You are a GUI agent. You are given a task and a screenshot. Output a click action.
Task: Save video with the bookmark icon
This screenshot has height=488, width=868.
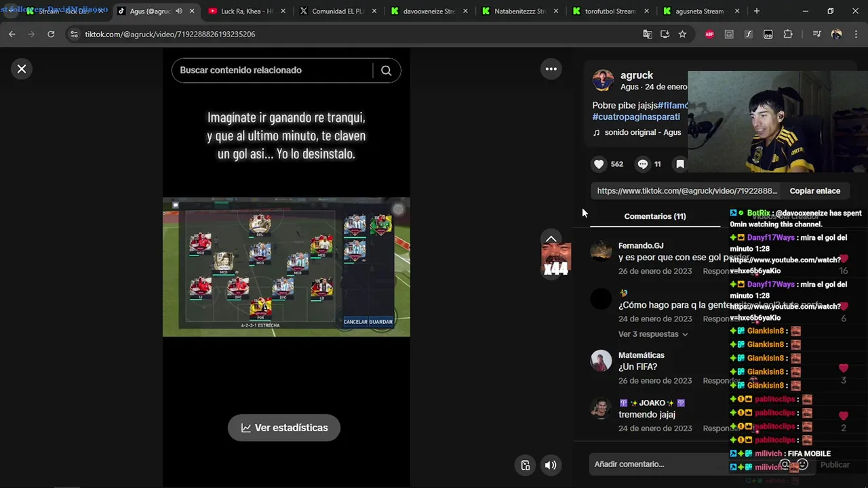tap(679, 164)
